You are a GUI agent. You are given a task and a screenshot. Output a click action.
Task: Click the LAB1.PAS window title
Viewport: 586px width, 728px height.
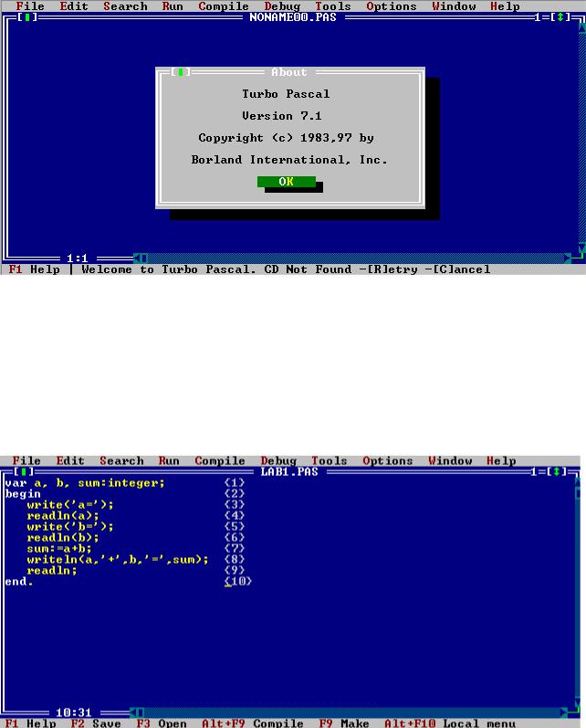click(x=289, y=471)
